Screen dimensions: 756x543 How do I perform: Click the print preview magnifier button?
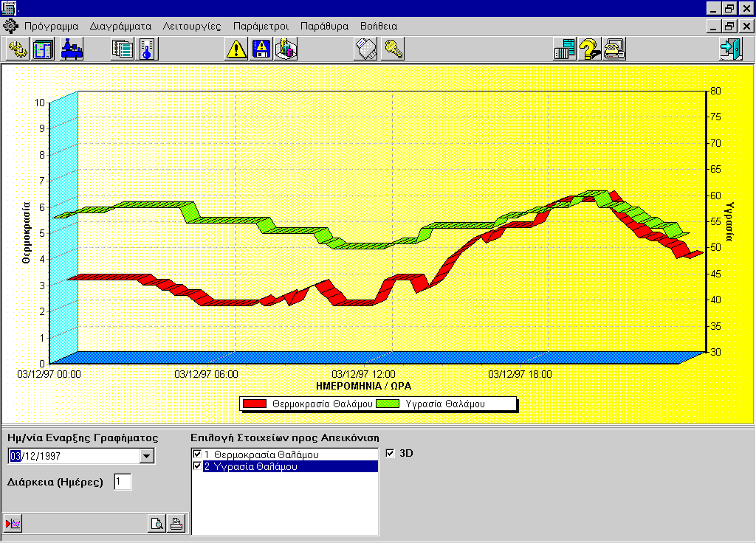(157, 524)
